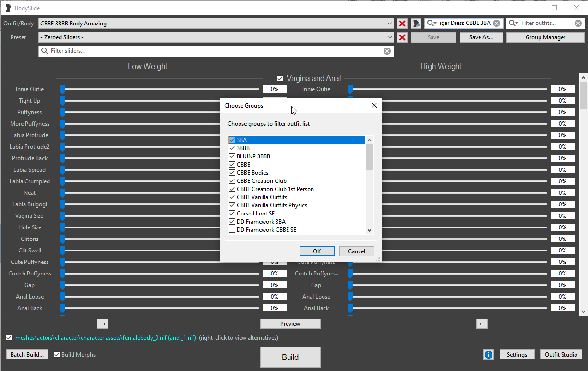Uncheck the CBBE Bodies group
Screen dimensions: 588x371
point(232,173)
